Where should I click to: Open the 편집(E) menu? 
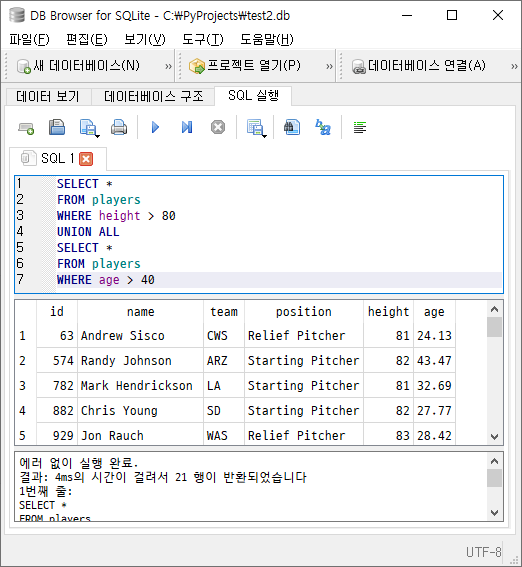pos(87,39)
